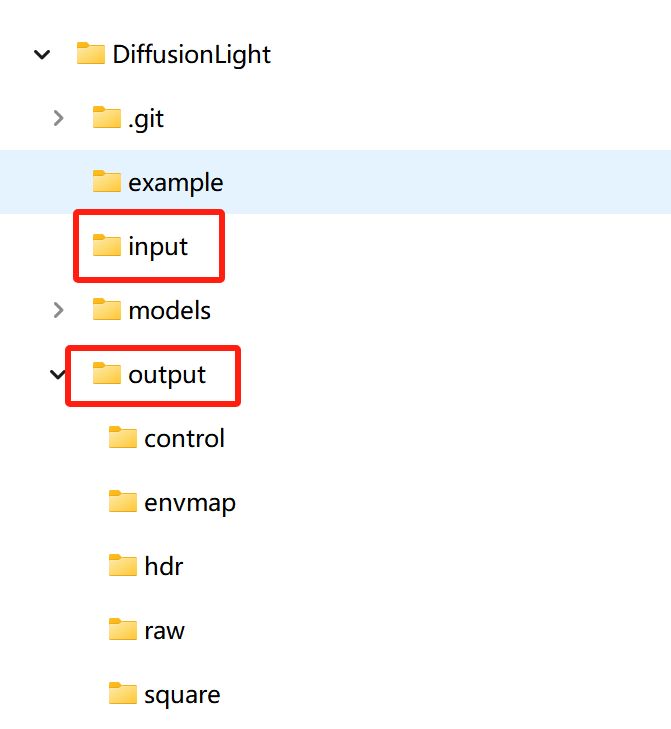The image size is (671, 729).
Task: Select the example folder label
Action: (175, 183)
